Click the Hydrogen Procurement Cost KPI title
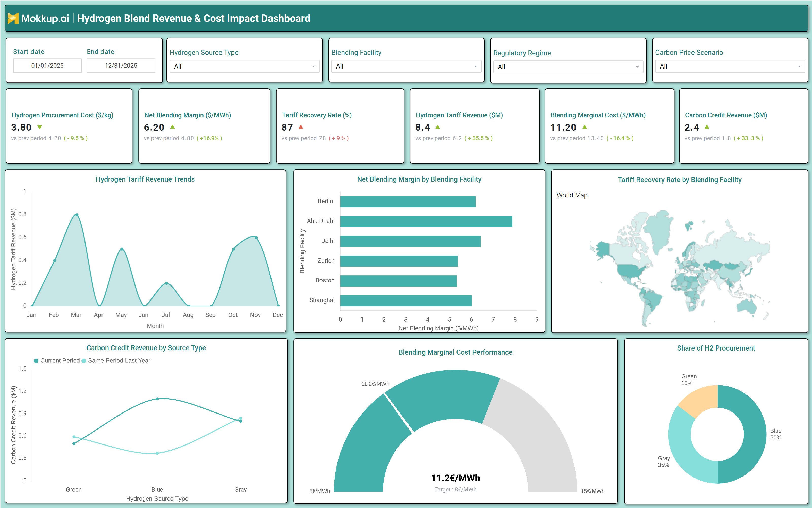812x508 pixels. pos(62,115)
